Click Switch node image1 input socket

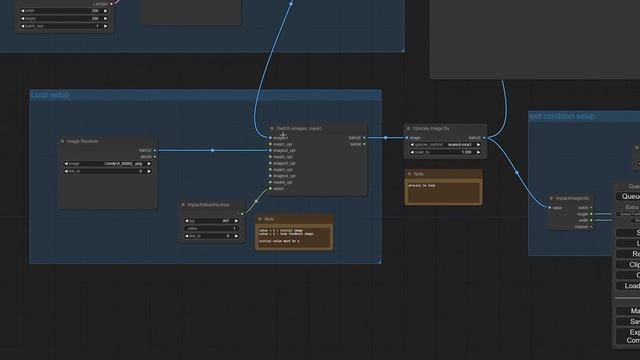[270, 138]
